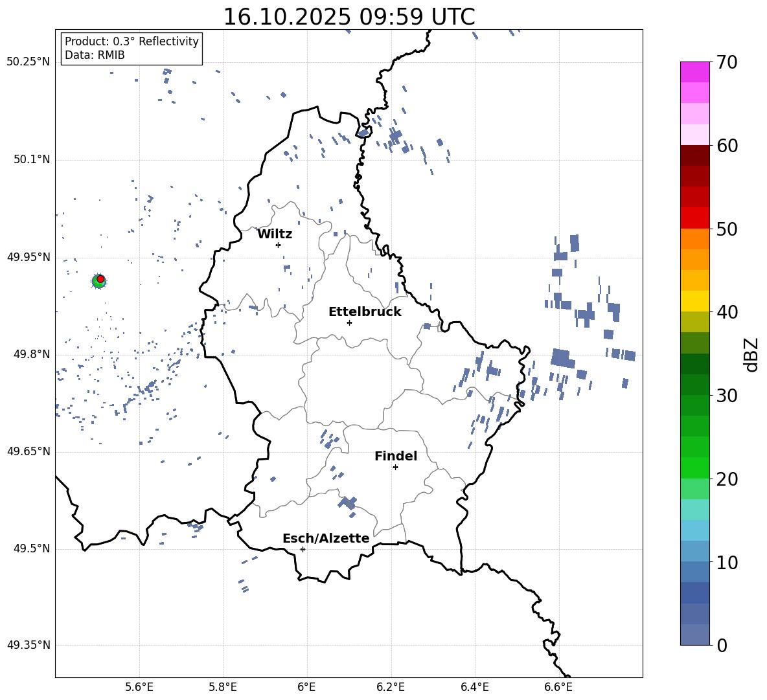Click the 6.4°E longitude label
The image size is (767, 700).
click(x=474, y=687)
